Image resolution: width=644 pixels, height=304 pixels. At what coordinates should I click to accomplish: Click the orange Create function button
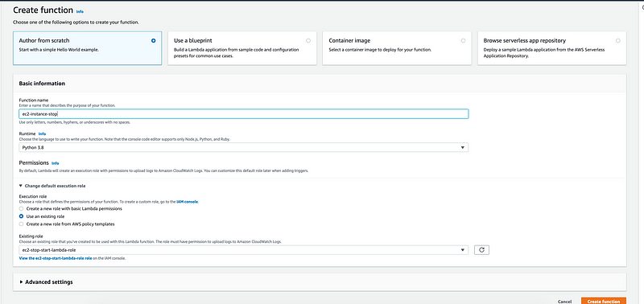[x=603, y=301]
